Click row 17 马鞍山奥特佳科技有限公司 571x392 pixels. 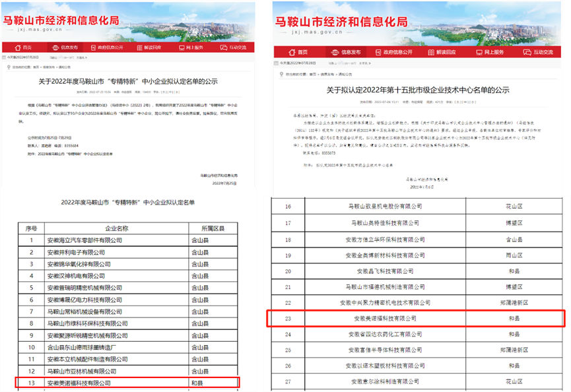[x=417, y=223]
